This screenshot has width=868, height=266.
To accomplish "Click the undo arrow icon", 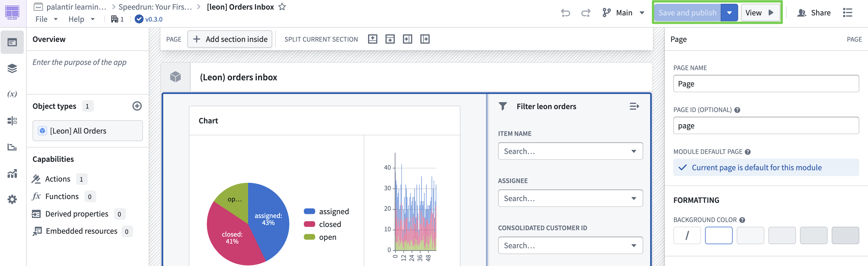I will point(565,13).
